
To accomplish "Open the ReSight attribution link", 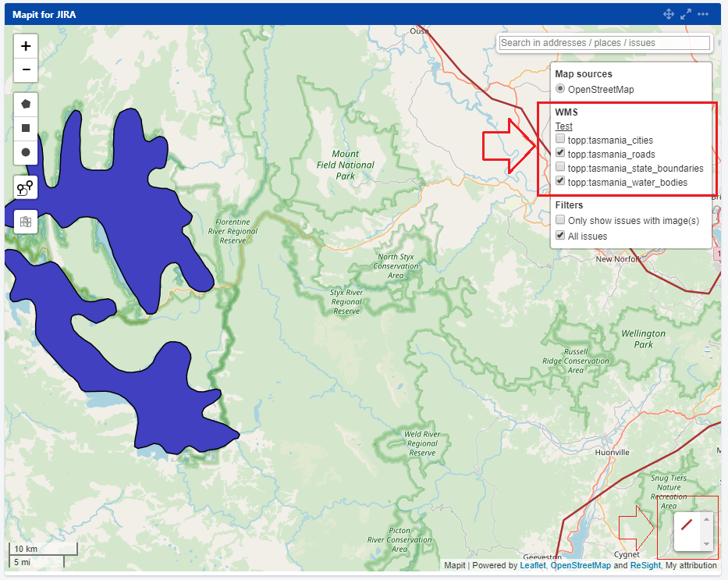I will 645,566.
